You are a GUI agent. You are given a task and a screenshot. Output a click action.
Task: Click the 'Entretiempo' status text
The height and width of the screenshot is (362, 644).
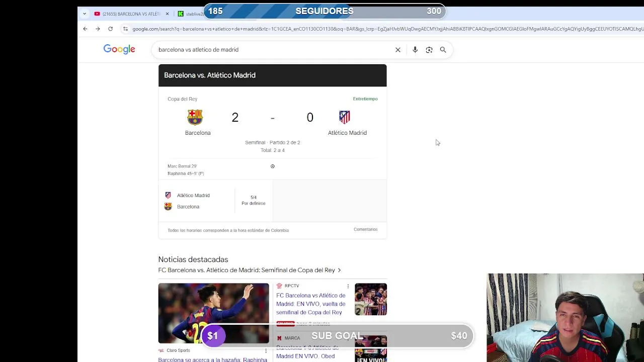point(365,99)
